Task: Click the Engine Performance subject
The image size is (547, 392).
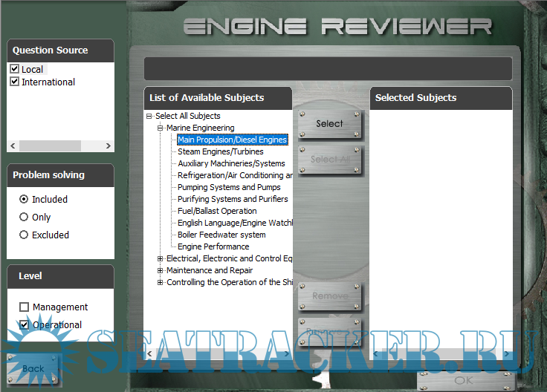Action: tap(213, 246)
